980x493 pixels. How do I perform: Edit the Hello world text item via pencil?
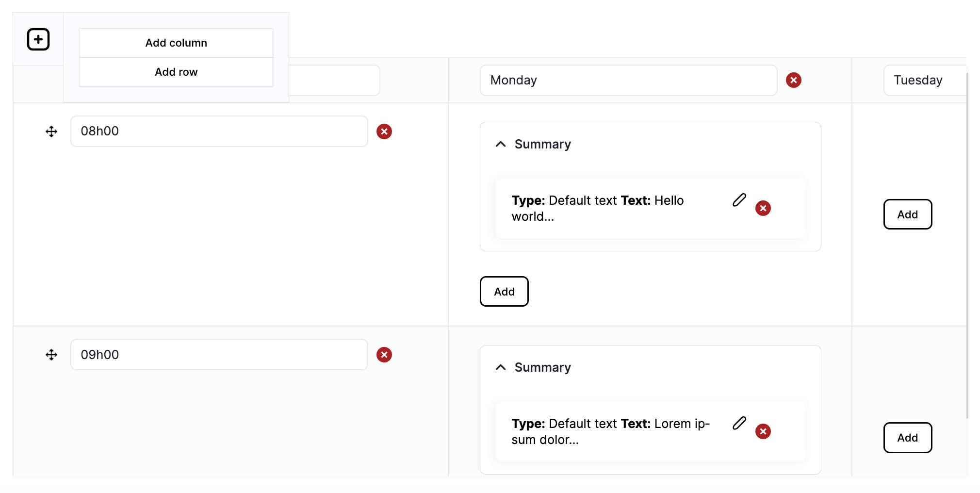739,200
